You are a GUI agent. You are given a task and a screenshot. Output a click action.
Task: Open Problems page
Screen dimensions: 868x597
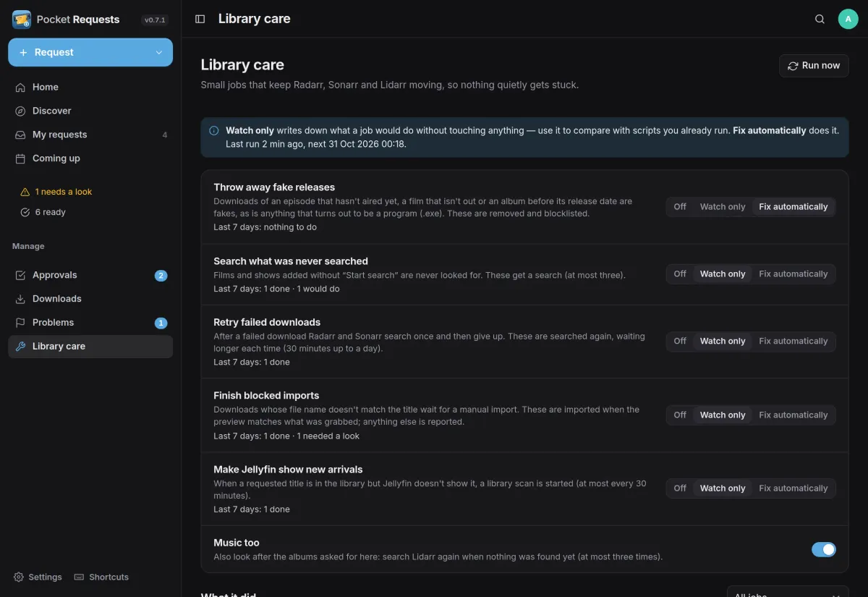[90, 323]
